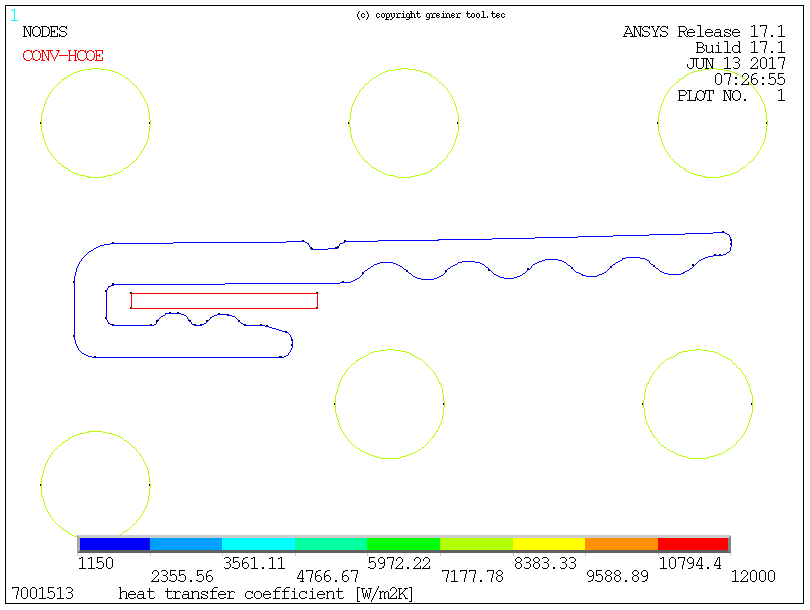The image size is (810, 610).
Task: Select the blue profile outline contour
Action: point(403,294)
